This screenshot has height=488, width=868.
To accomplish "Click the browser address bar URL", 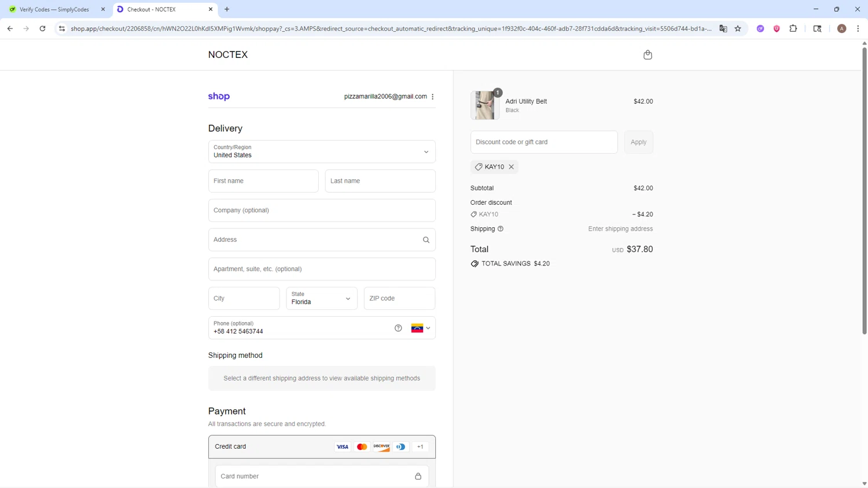I will coord(391,28).
